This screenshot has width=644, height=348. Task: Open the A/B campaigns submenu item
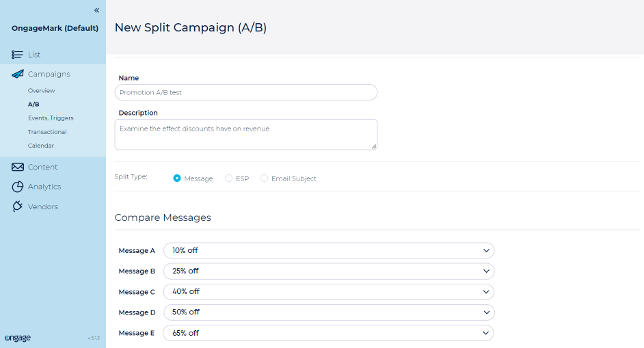point(33,105)
